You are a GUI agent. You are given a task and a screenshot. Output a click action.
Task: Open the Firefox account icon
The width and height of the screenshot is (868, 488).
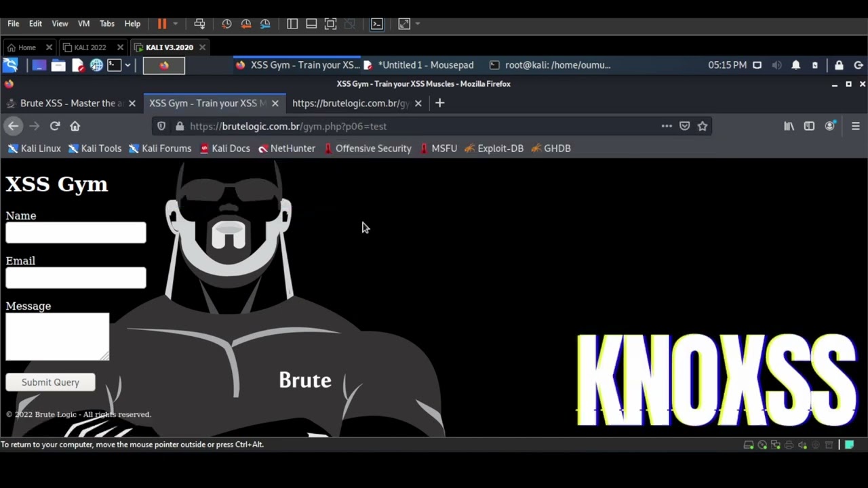[830, 126]
